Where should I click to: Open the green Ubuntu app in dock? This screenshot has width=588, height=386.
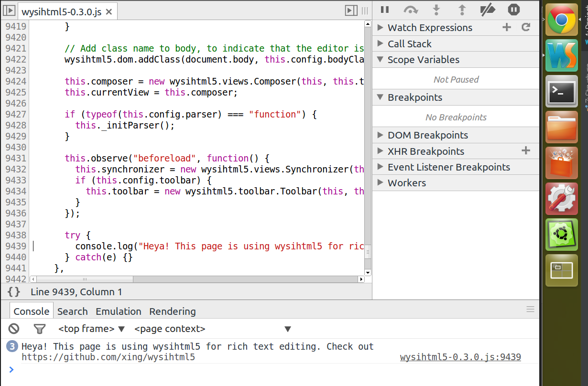click(x=562, y=235)
